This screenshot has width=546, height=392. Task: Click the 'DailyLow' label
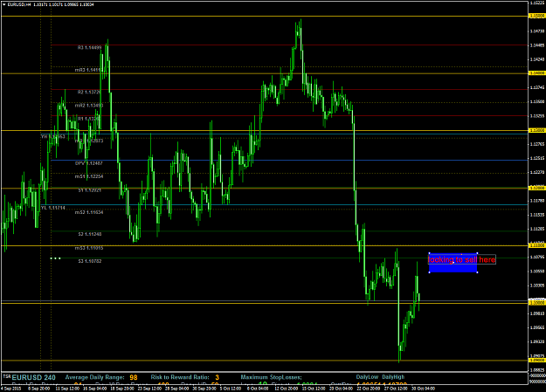click(x=367, y=377)
